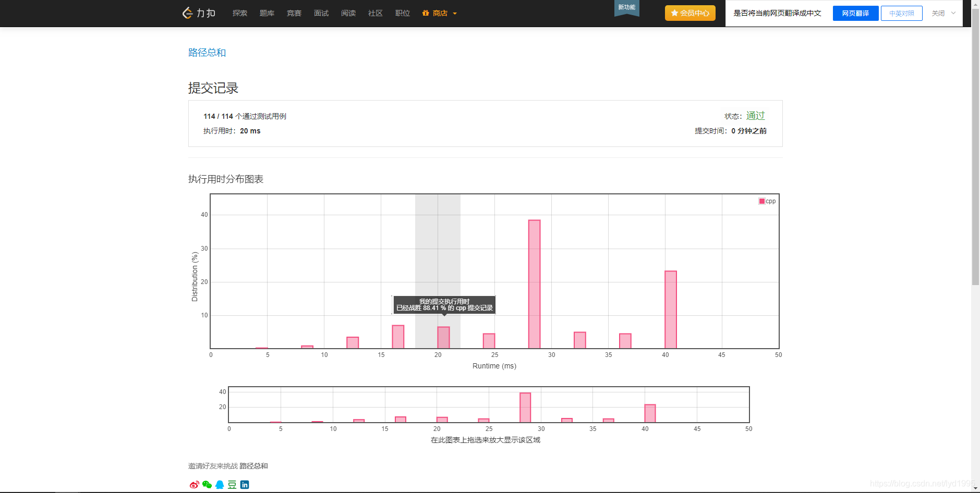Click the 中英对照 button
The image size is (980, 493).
pyautogui.click(x=902, y=13)
